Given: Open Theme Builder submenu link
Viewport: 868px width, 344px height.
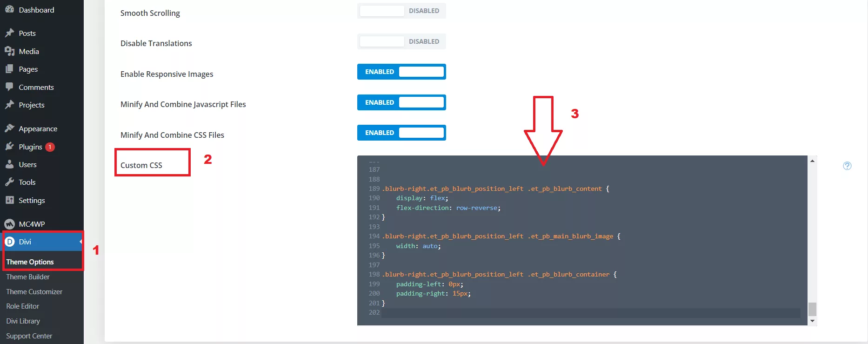Looking at the screenshot, I should [x=28, y=277].
